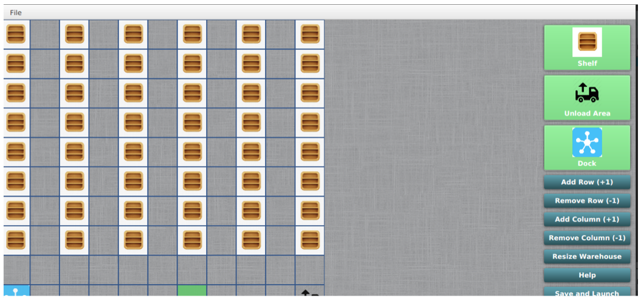Select the shelf in the sixth row, fifth column
This screenshot has width=644, height=298.
coord(133,181)
